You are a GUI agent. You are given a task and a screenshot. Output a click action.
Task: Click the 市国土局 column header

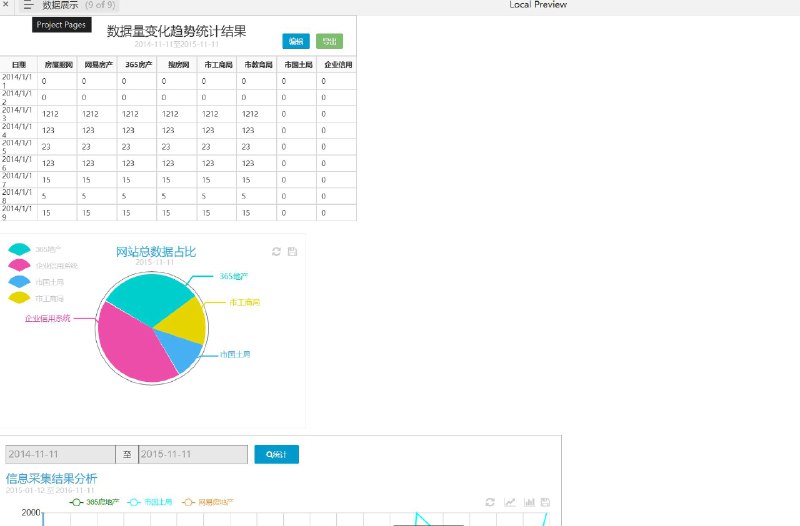point(298,65)
